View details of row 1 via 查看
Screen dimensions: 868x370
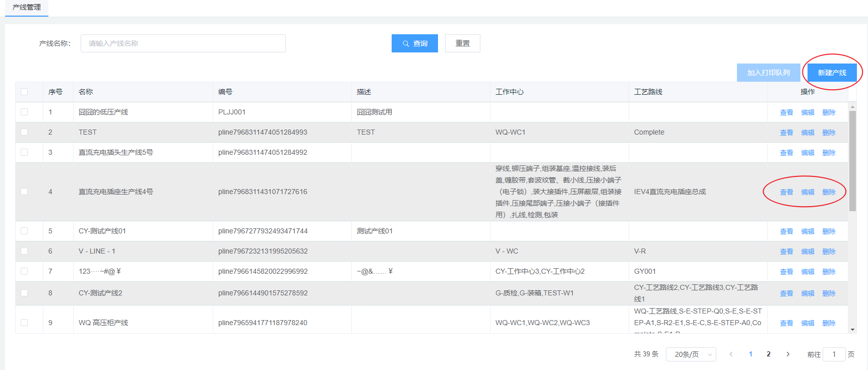pos(786,112)
